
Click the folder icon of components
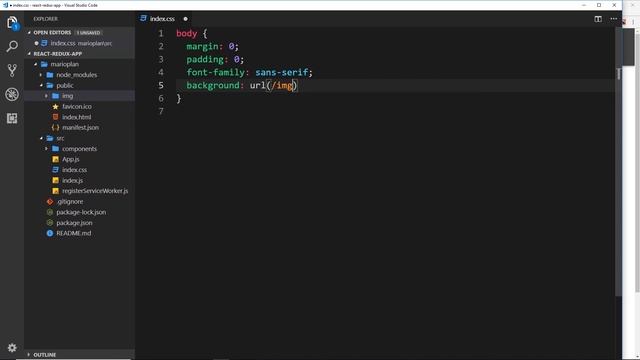pyautogui.click(x=56, y=149)
